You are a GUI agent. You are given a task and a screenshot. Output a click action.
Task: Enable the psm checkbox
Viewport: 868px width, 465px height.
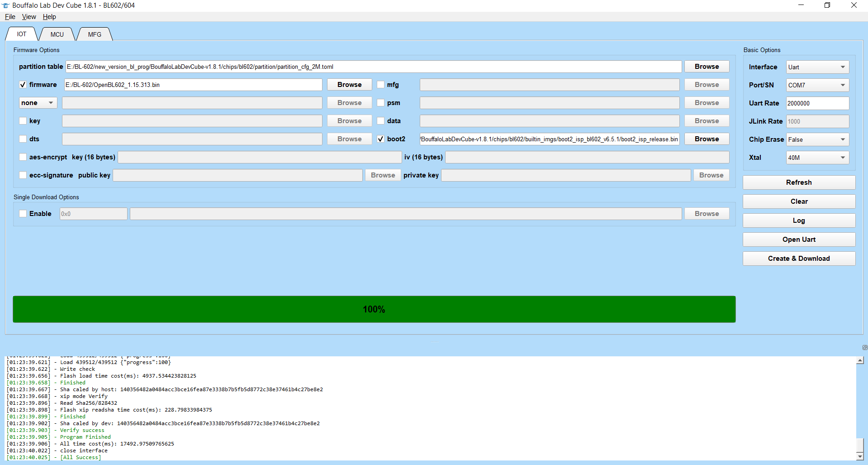(x=381, y=103)
